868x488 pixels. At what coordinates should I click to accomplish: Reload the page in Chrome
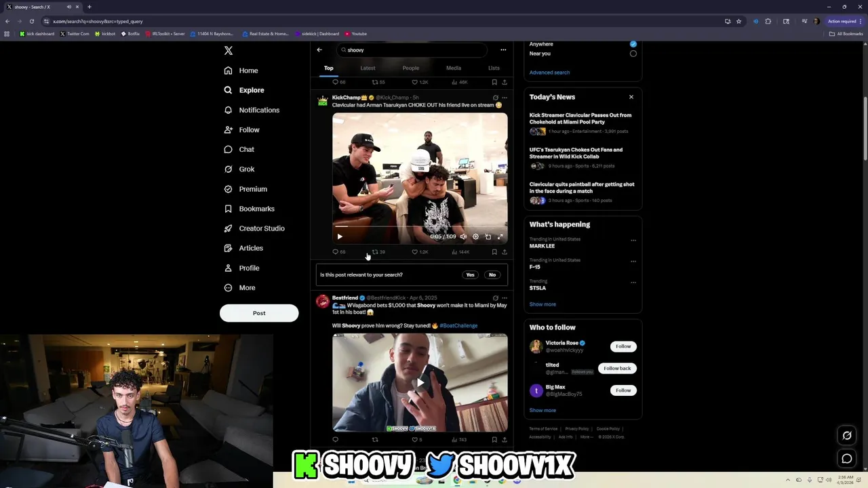31,21
